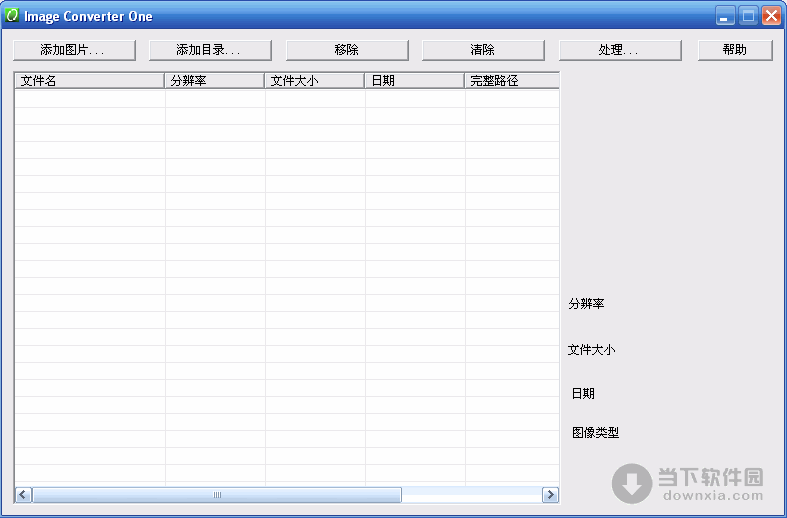This screenshot has width=787, height=518.
Task: Click the 文件大小 column header
Action: click(314, 81)
